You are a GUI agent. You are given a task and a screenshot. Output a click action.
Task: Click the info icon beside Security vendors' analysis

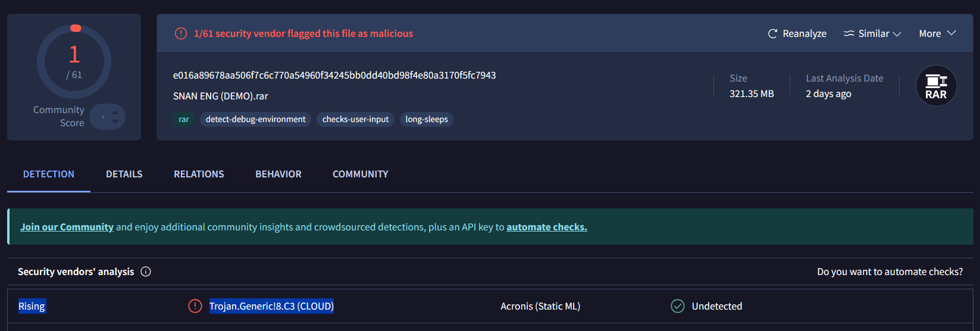[146, 271]
